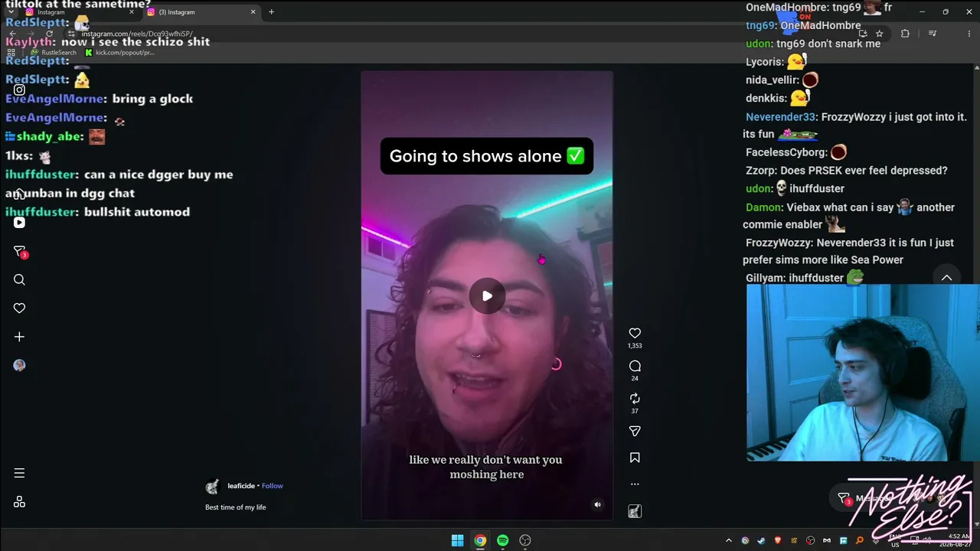The height and width of the screenshot is (551, 980).
Task: Open the leaficide profile name
Action: 241,486
